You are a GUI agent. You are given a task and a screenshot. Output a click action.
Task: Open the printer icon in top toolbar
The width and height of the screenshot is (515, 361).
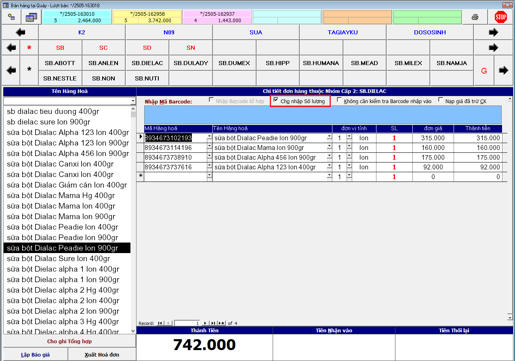(475, 17)
